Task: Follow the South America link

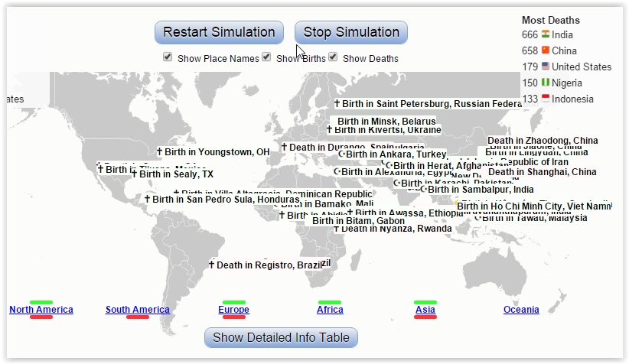Action: [x=138, y=310]
